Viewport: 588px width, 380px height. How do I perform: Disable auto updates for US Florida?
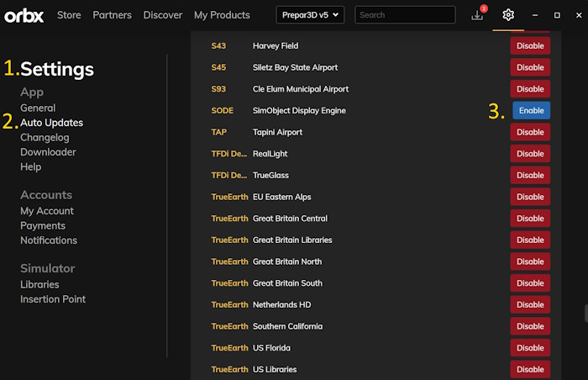(530, 348)
